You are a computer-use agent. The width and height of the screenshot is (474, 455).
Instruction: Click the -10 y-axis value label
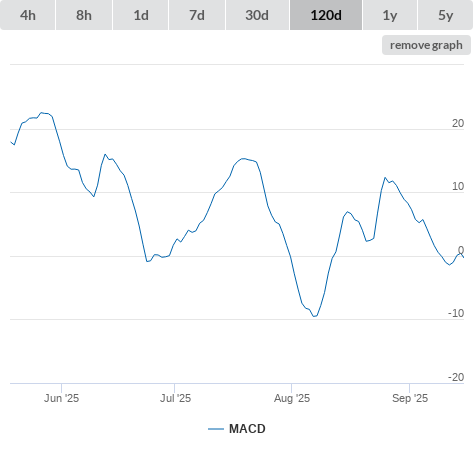coord(456,313)
